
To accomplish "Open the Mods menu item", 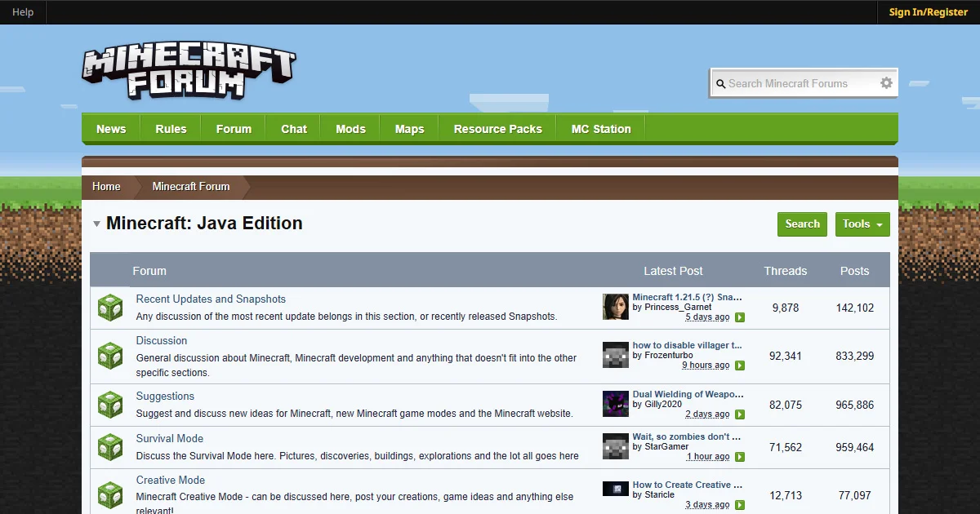I will 350,129.
